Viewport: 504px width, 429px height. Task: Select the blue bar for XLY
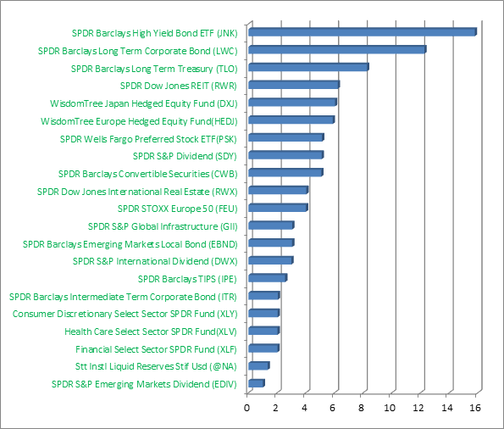coord(264,313)
